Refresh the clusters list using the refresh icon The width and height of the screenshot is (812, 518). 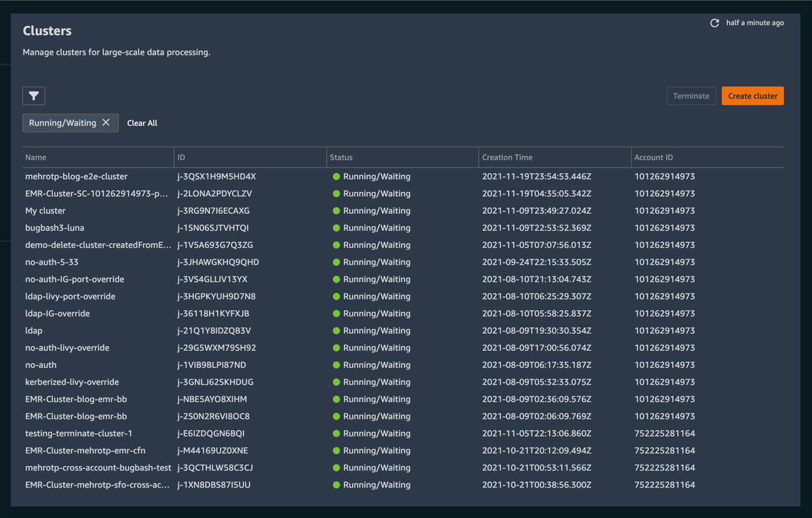pyautogui.click(x=714, y=22)
